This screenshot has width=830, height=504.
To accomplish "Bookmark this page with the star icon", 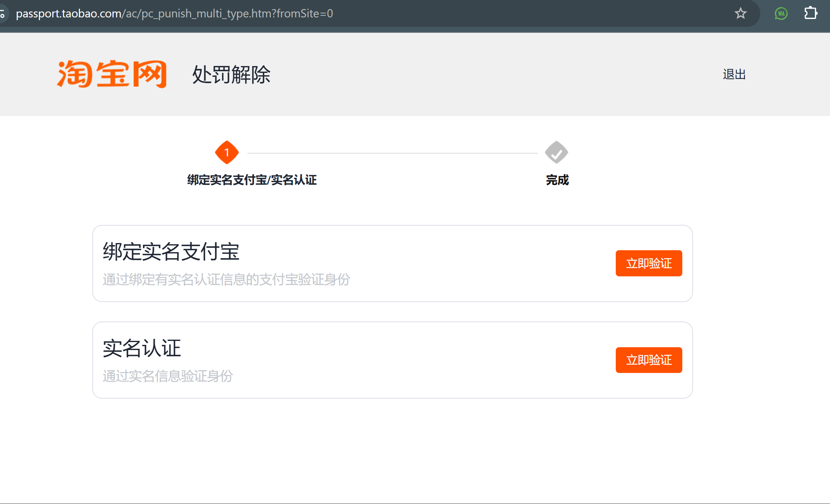I will [740, 13].
